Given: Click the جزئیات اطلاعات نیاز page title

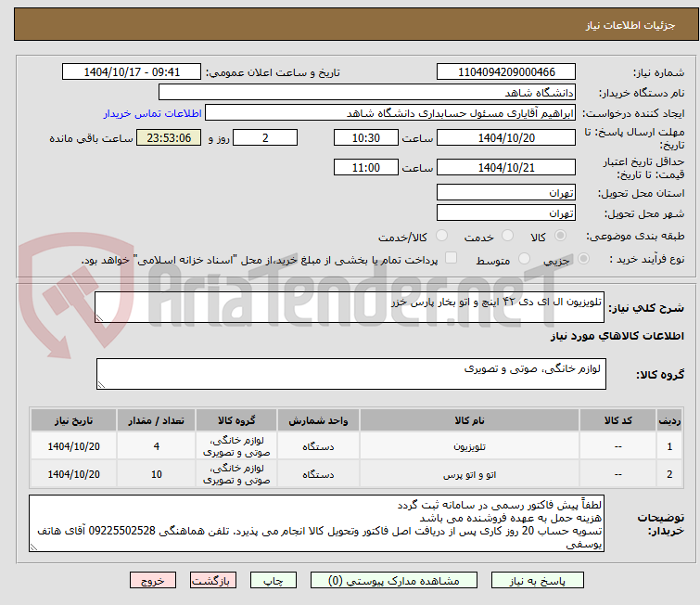Looking at the screenshot, I should point(630,25).
